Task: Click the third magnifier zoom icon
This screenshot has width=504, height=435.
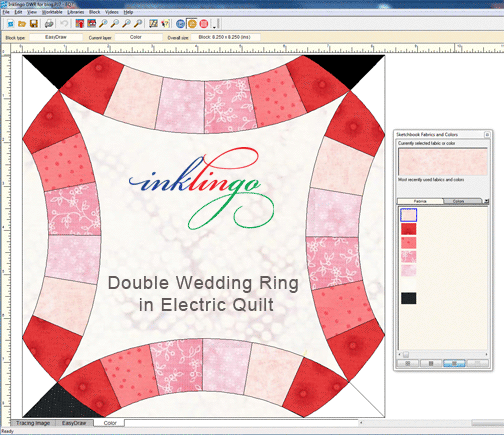Action: pyautogui.click(x=126, y=24)
